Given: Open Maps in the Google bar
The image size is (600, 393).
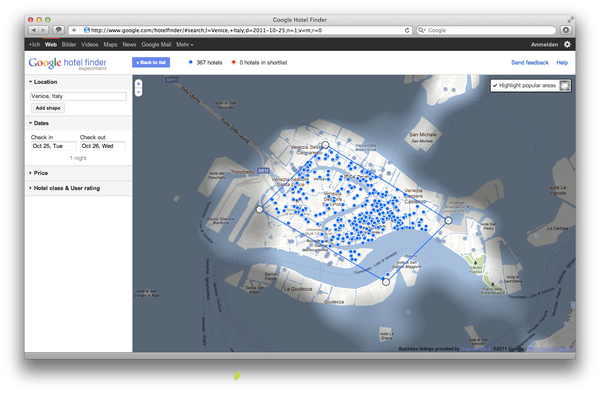Looking at the screenshot, I should [x=110, y=44].
